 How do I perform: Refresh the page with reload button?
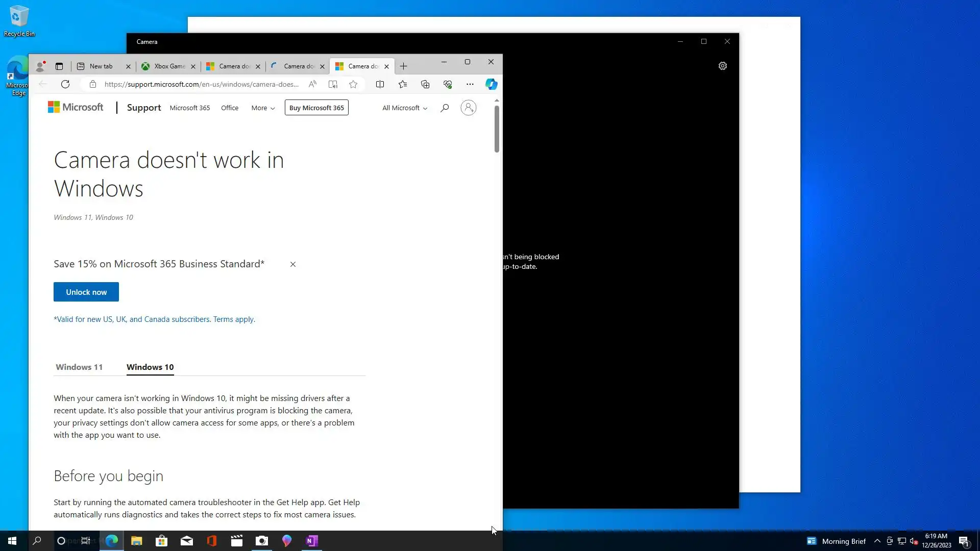[x=65, y=84]
